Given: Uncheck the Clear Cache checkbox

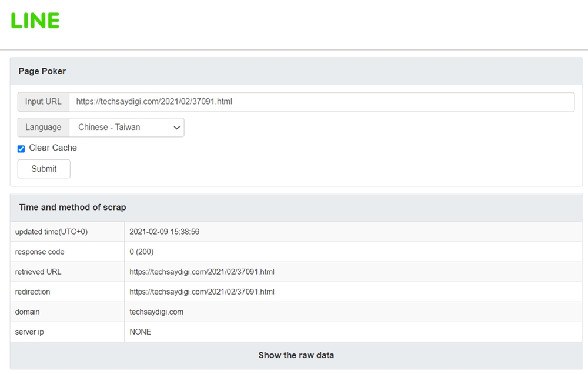Looking at the screenshot, I should tap(21, 149).
